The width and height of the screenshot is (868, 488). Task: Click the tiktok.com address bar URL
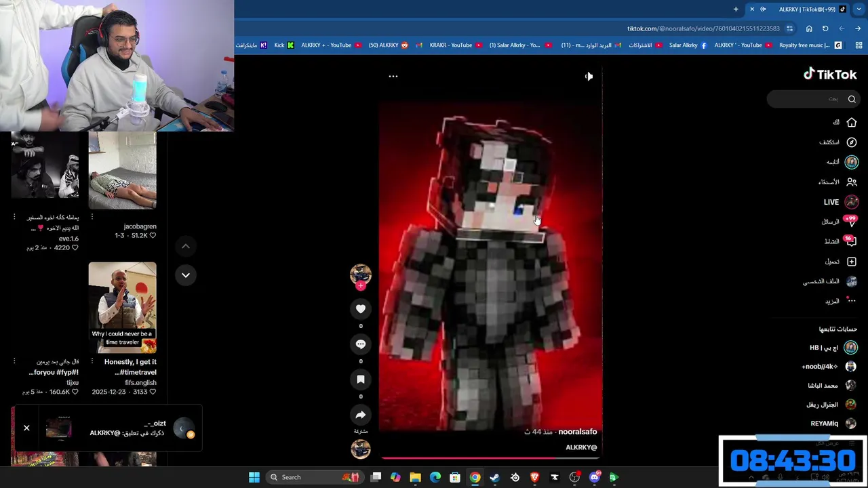click(x=703, y=28)
